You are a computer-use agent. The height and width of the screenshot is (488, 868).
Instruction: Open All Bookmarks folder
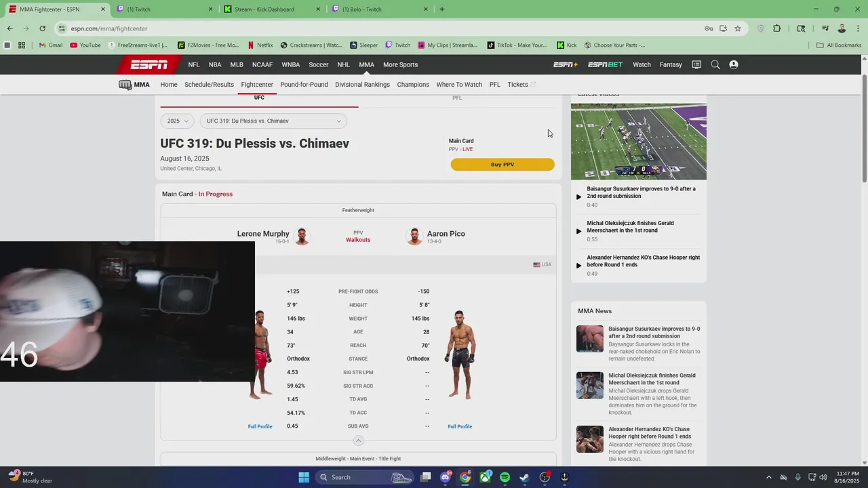[839, 45]
